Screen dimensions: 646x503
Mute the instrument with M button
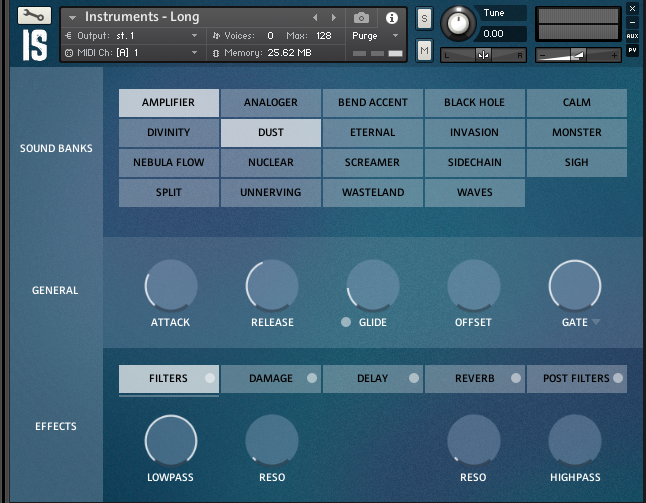click(x=424, y=51)
